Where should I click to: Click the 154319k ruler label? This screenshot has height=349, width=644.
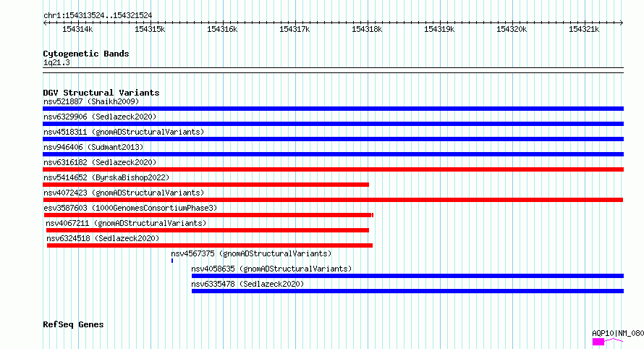tap(439, 29)
